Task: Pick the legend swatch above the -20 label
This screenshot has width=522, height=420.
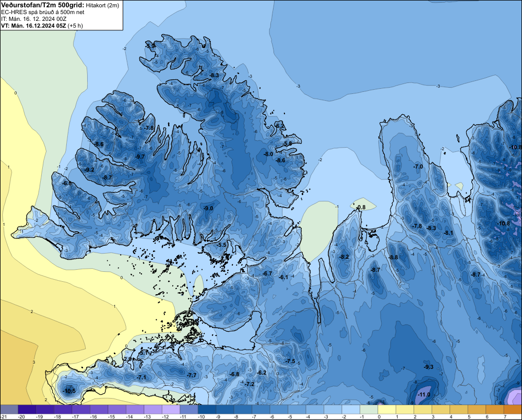Action: [27, 409]
